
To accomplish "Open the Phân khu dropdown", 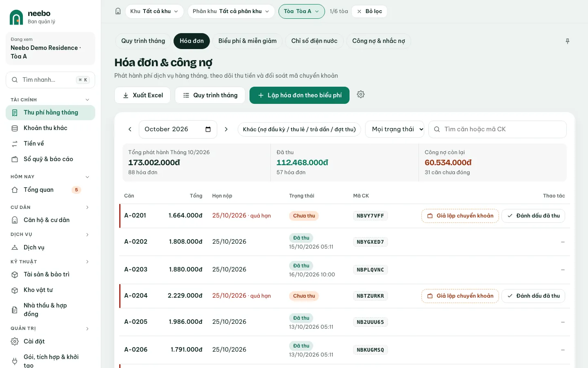I will tap(231, 11).
